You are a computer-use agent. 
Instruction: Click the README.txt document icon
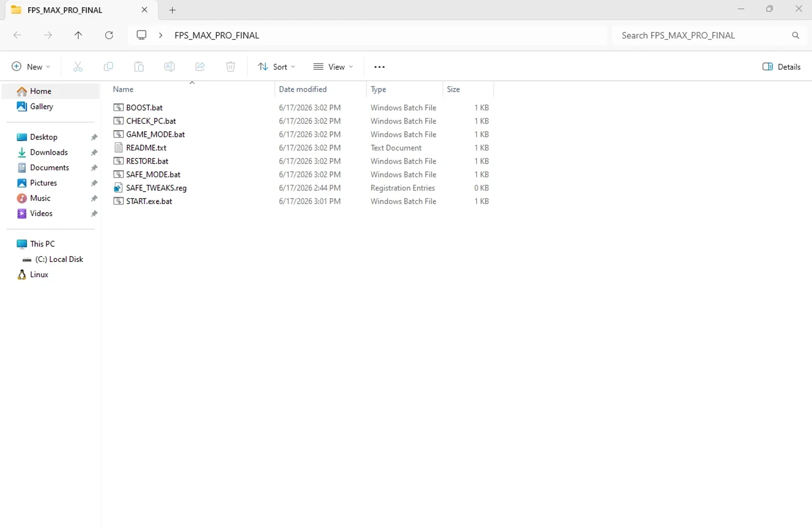coord(118,147)
